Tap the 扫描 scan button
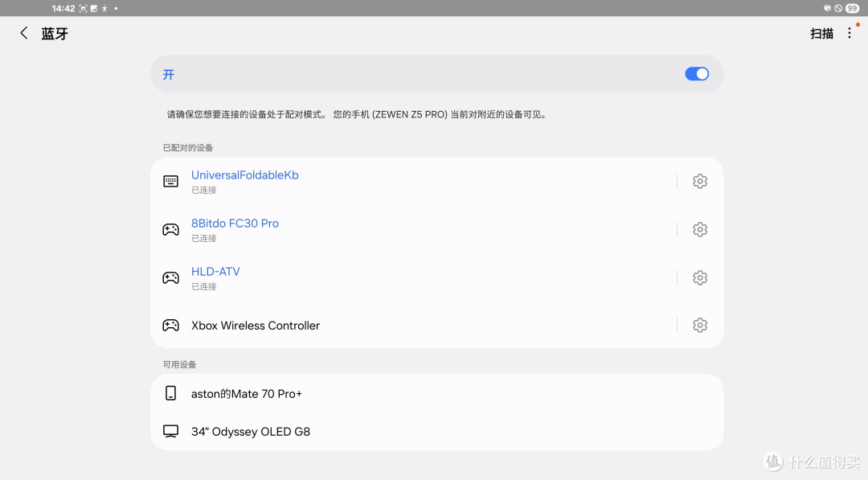Viewport: 868px width, 480px height. [821, 34]
